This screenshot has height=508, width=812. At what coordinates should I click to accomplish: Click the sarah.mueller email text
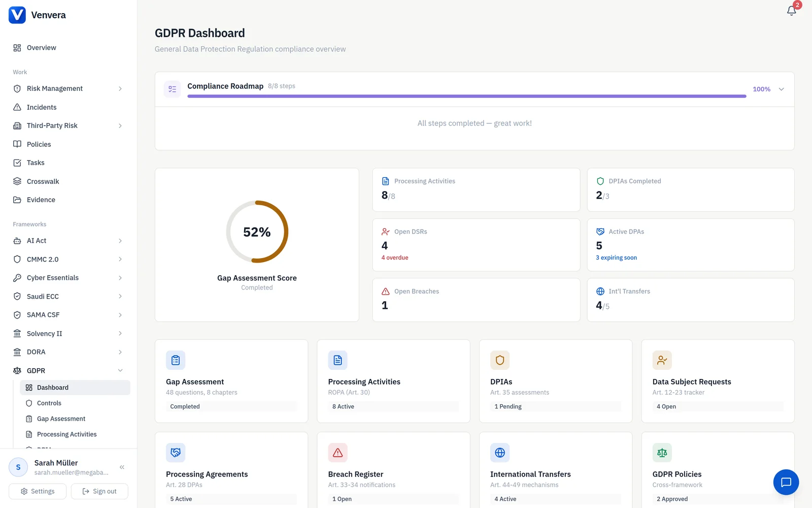(72, 472)
